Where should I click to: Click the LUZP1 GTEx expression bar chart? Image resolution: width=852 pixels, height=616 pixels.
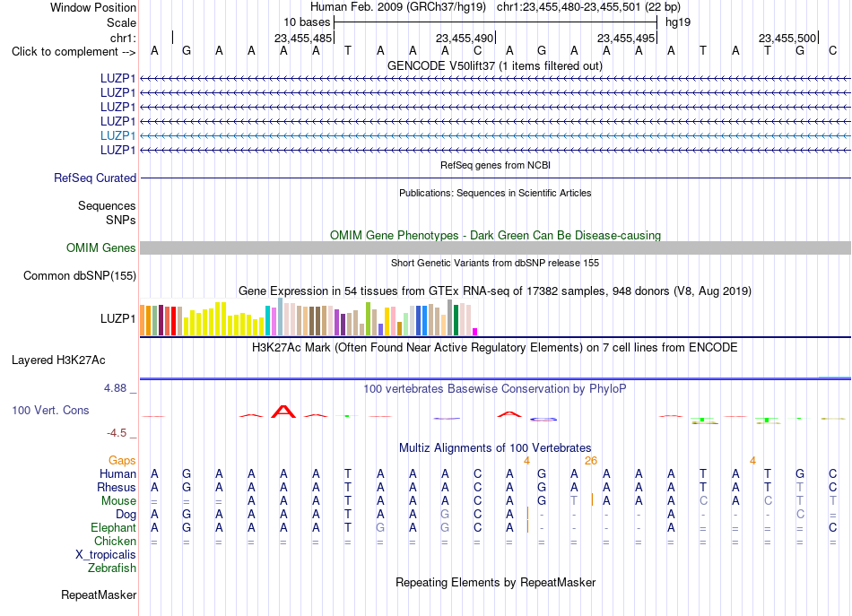pyautogui.click(x=309, y=317)
